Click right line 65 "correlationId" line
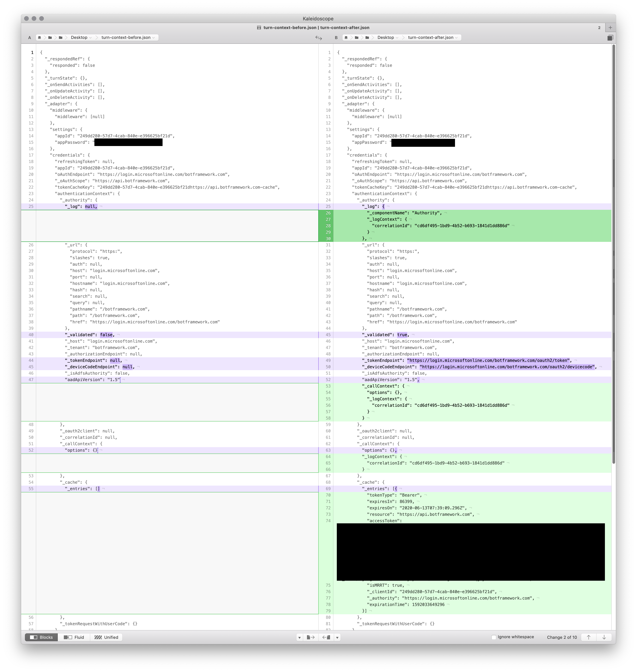 click(436, 463)
